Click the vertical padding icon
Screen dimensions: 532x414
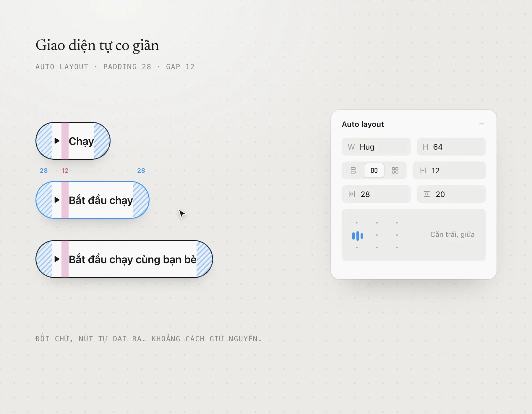click(x=427, y=194)
